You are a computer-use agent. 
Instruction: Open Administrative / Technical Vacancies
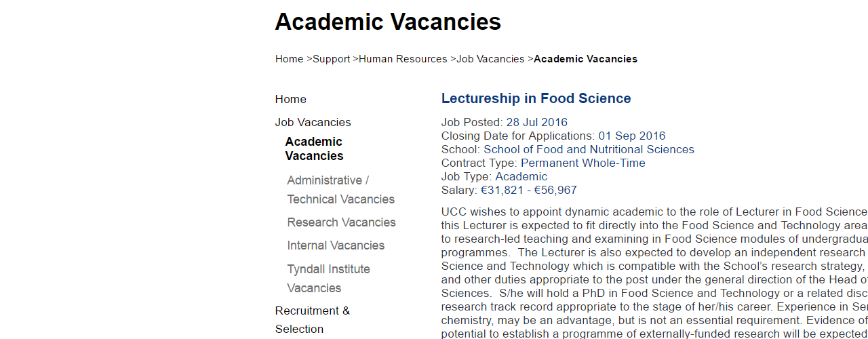tap(340, 190)
